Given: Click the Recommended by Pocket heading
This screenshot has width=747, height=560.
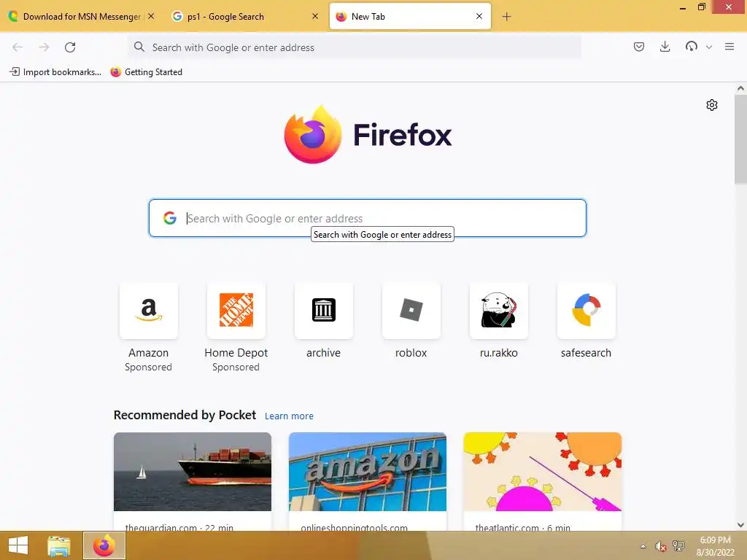Looking at the screenshot, I should click(x=185, y=415).
